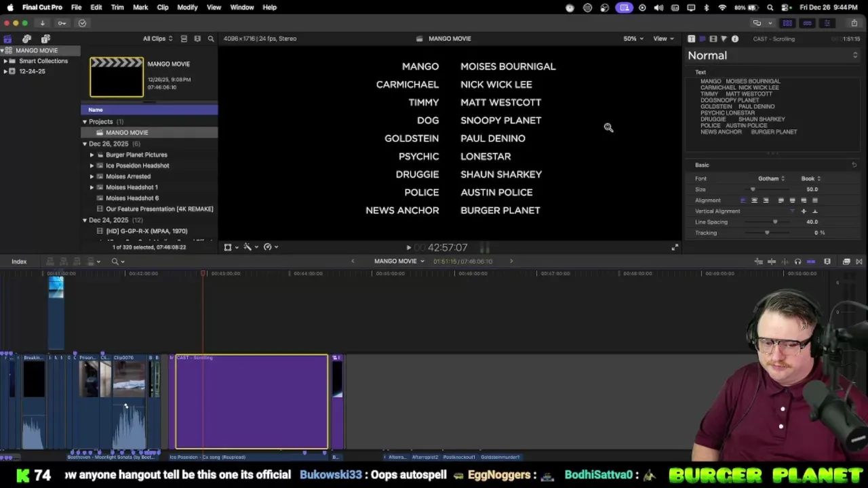Viewport: 868px width, 488px height.
Task: Select the purple CAST Scrolling title clip
Action: click(x=252, y=402)
